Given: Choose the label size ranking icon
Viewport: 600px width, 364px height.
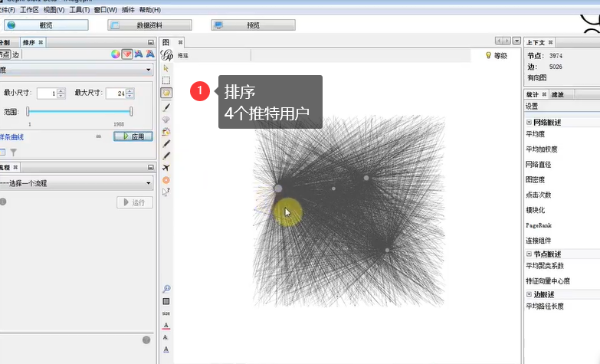Looking at the screenshot, I should click(x=150, y=54).
